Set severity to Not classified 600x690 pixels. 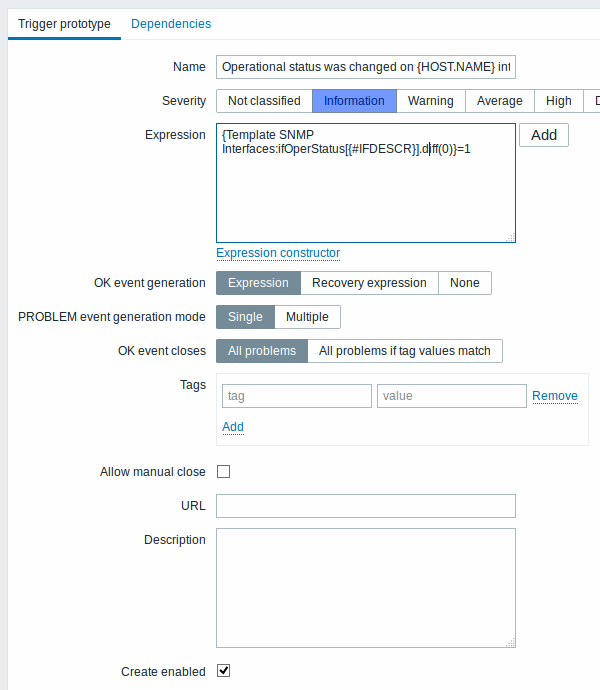(264, 101)
